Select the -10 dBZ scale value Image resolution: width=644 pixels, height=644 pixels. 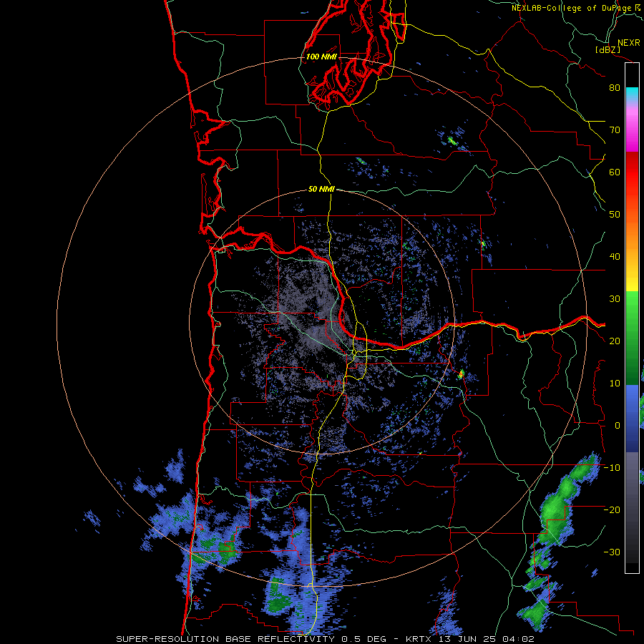(612, 468)
